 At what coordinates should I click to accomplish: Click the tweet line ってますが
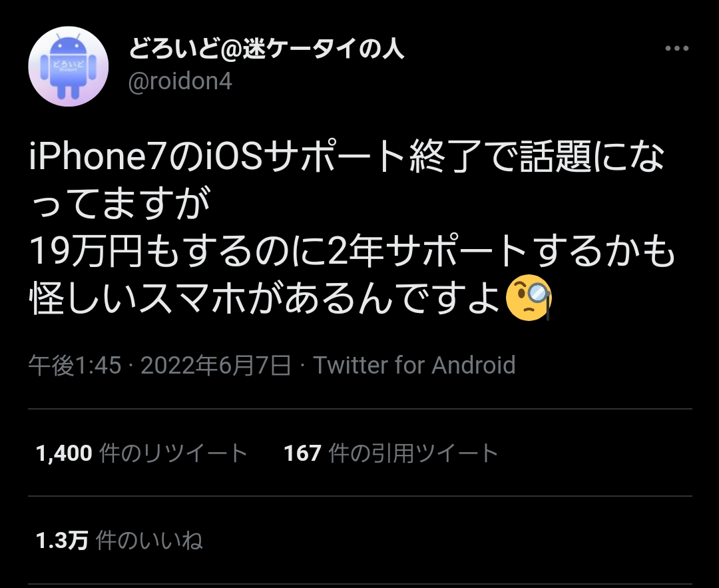point(120,204)
